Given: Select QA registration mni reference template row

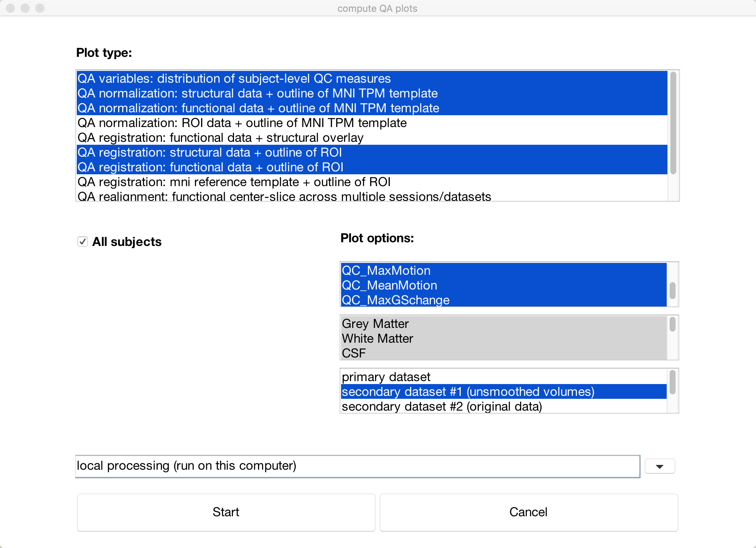Looking at the screenshot, I should [x=372, y=182].
